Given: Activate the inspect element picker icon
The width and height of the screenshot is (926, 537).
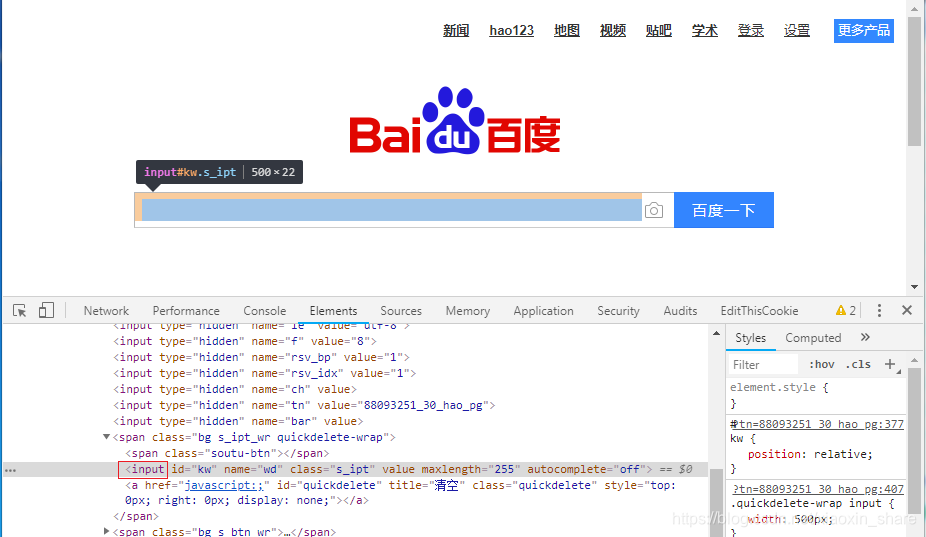Looking at the screenshot, I should (x=19, y=310).
